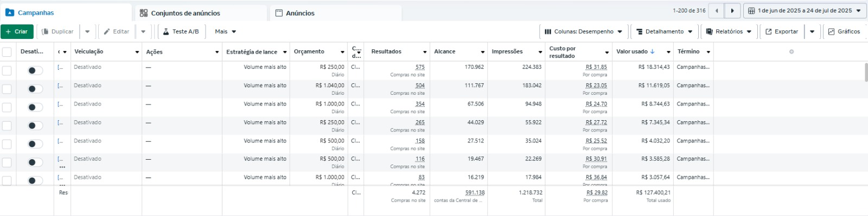Image resolution: width=868 pixels, height=216 pixels.
Task: Open the cost value R$ 31,85
Action: coord(596,67)
